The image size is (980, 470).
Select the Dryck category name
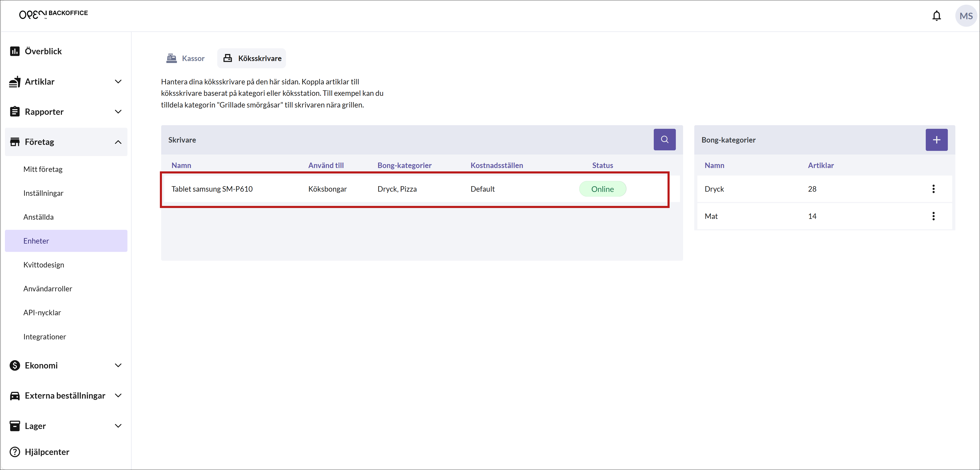click(x=714, y=189)
